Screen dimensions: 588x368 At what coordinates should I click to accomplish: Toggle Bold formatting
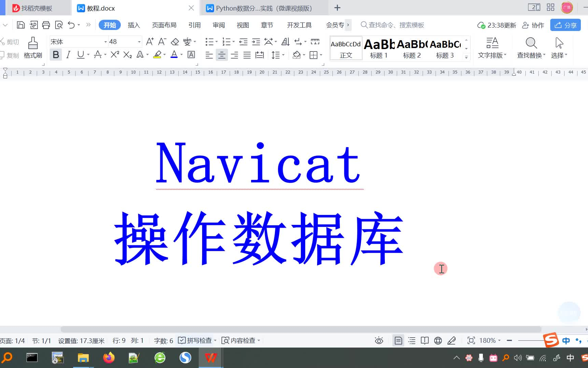[56, 55]
